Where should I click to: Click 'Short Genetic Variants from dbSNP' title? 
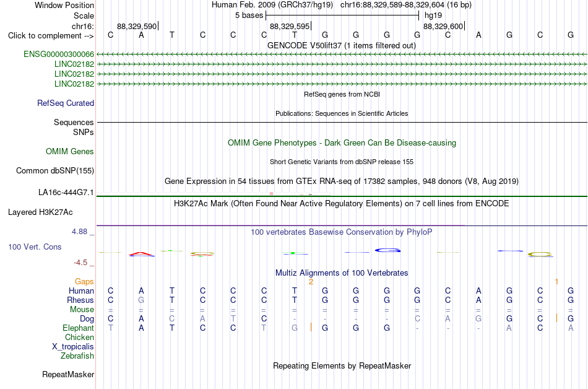pyautogui.click(x=342, y=162)
